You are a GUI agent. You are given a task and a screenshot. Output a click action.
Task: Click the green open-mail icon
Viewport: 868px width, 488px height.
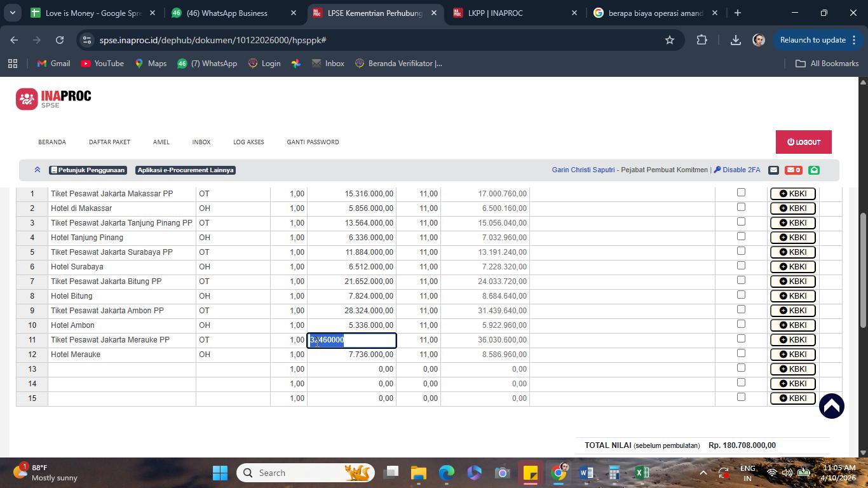tap(814, 170)
